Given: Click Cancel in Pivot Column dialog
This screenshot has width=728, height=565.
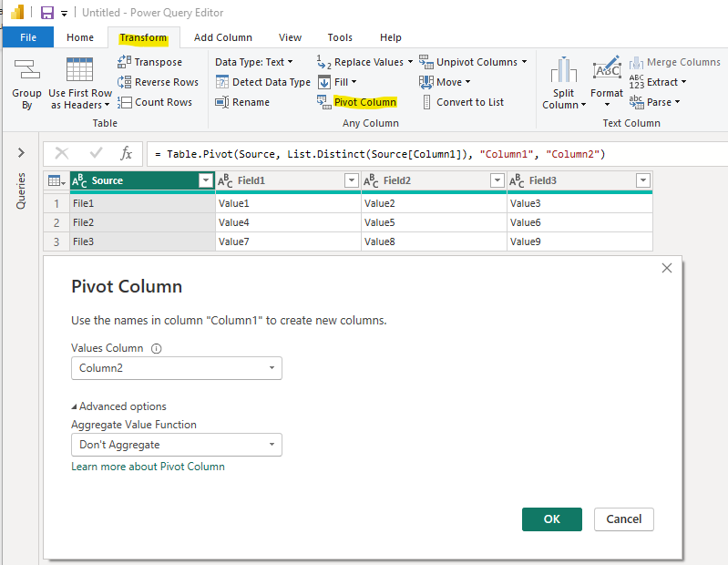Looking at the screenshot, I should pyautogui.click(x=624, y=519).
